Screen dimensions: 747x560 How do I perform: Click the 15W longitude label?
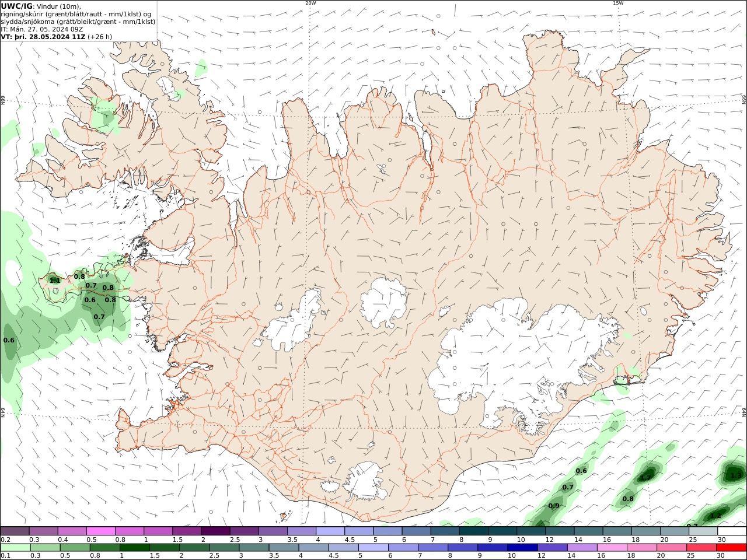(x=618, y=3)
